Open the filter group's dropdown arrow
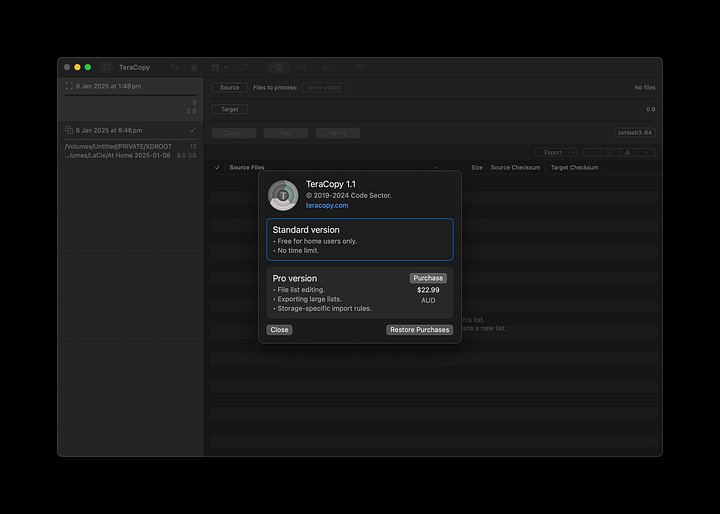 (647, 152)
